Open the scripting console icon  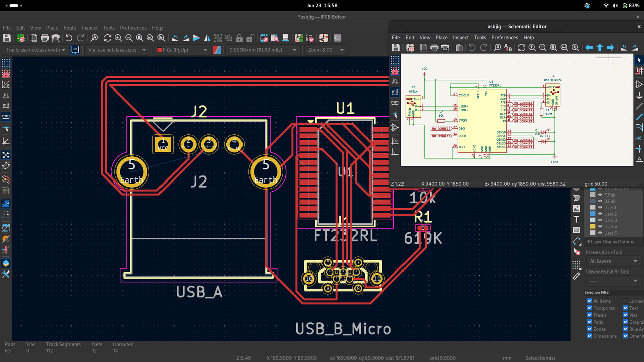click(337, 38)
